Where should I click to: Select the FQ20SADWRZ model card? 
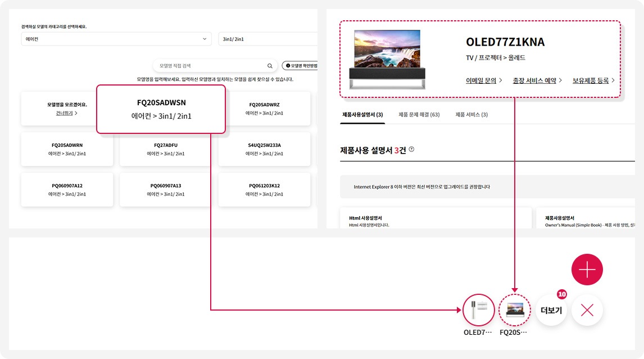point(264,109)
